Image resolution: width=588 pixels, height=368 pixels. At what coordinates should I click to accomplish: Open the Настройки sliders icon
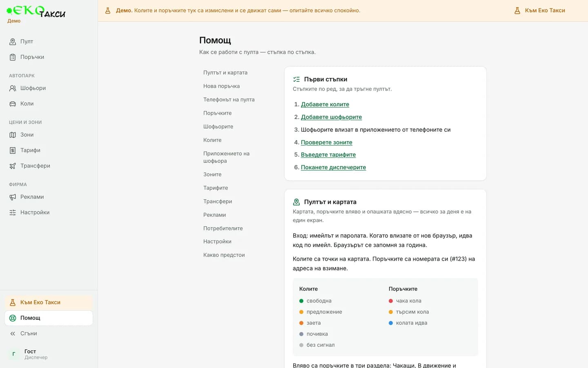(x=13, y=212)
